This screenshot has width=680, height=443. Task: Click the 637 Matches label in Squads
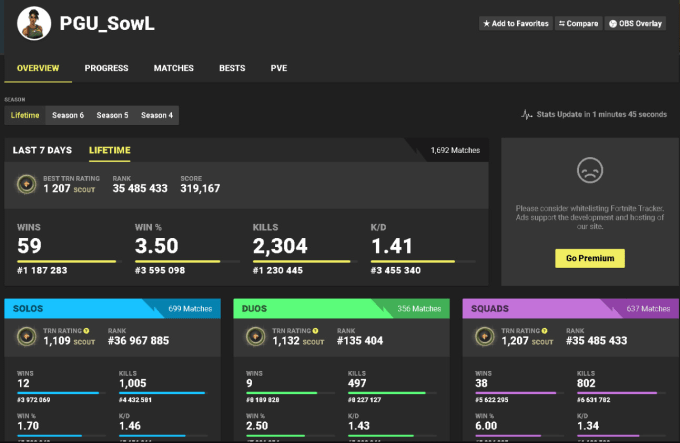pyautogui.click(x=648, y=309)
